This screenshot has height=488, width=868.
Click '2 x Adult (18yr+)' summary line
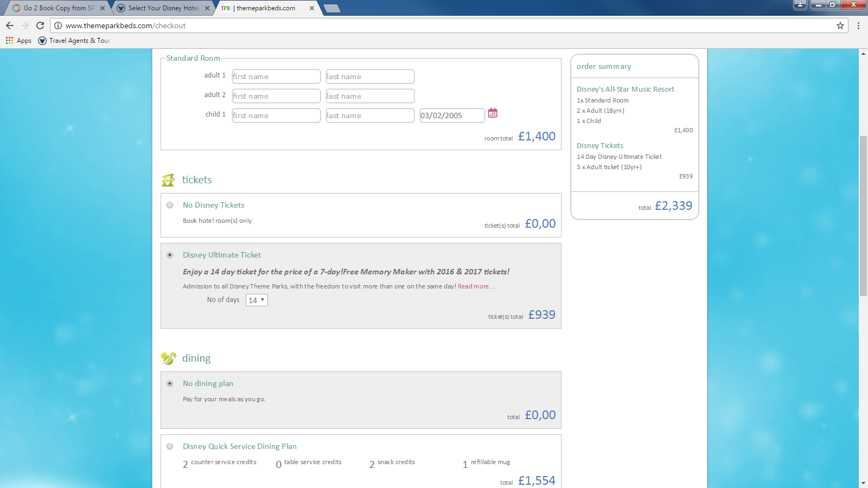pos(601,111)
